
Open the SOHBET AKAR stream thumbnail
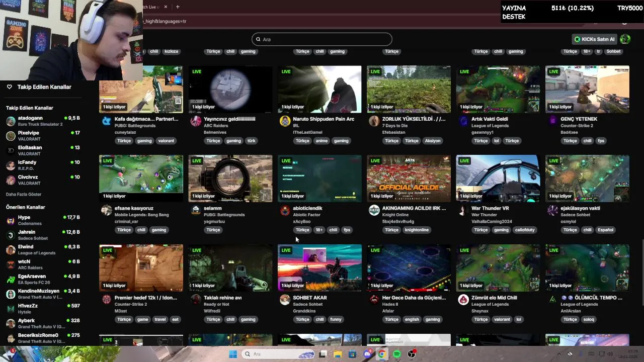(319, 268)
